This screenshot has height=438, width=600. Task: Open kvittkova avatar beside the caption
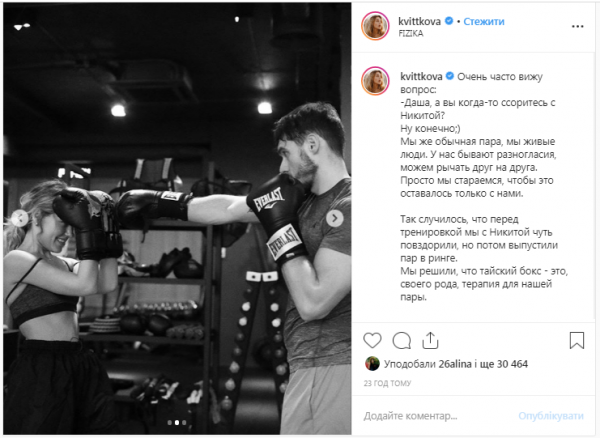[375, 81]
